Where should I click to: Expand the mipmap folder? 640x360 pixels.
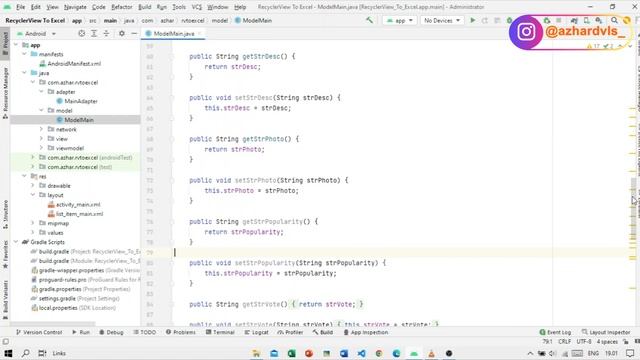(x=33, y=223)
